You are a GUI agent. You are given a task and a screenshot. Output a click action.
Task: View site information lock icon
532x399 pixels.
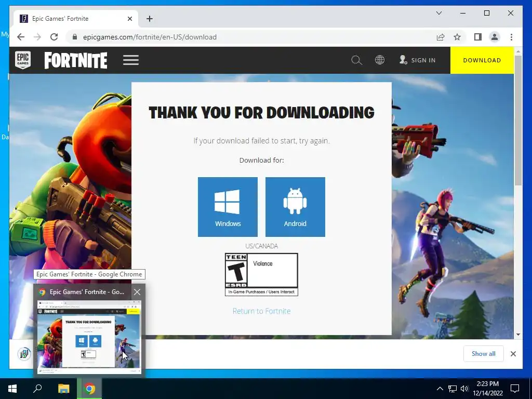[75, 37]
